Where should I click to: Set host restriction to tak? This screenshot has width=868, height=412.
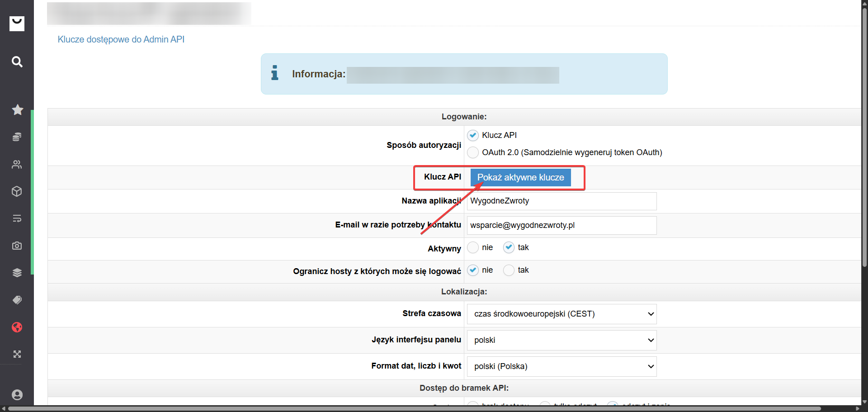509,270
